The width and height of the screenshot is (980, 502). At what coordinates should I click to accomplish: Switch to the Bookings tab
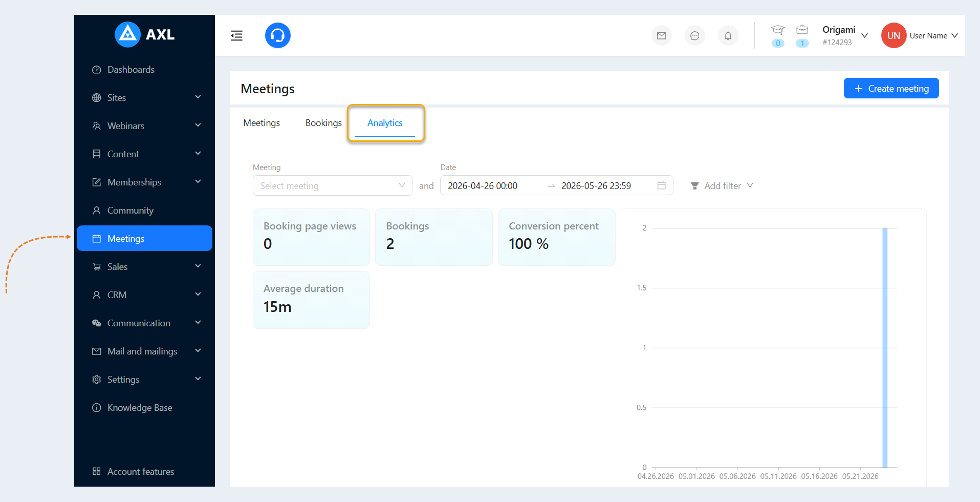tap(323, 123)
